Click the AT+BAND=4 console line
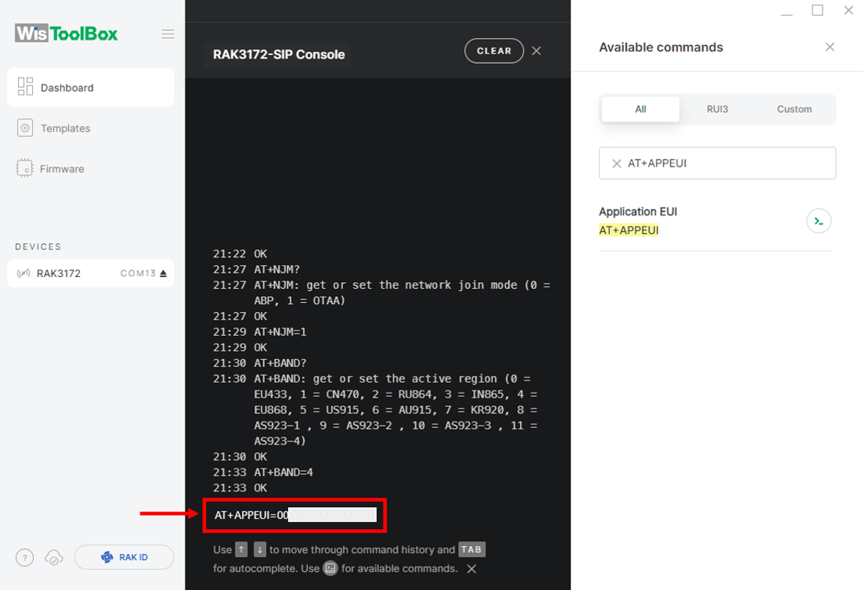The height and width of the screenshot is (590, 868). [284, 473]
